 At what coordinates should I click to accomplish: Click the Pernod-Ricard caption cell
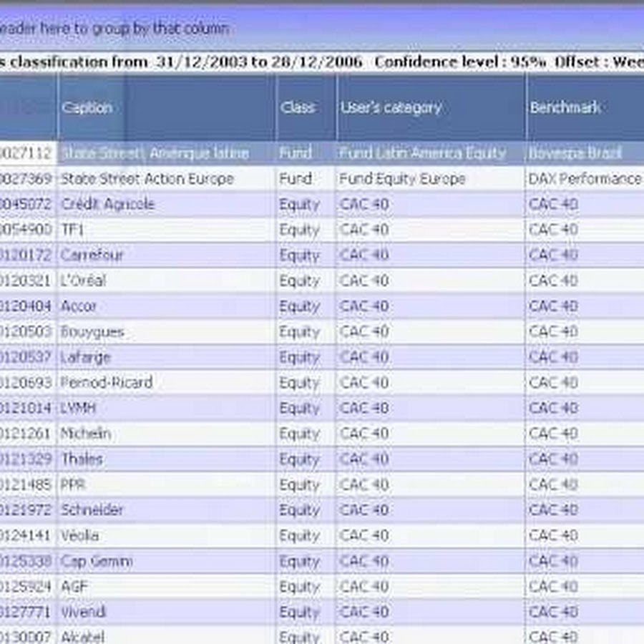[107, 383]
